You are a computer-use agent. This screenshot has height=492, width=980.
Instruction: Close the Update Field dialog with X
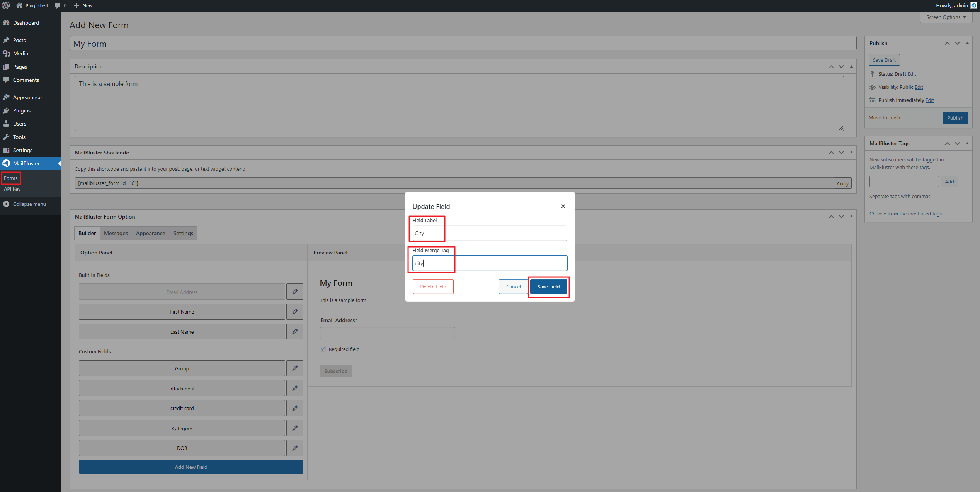click(563, 206)
